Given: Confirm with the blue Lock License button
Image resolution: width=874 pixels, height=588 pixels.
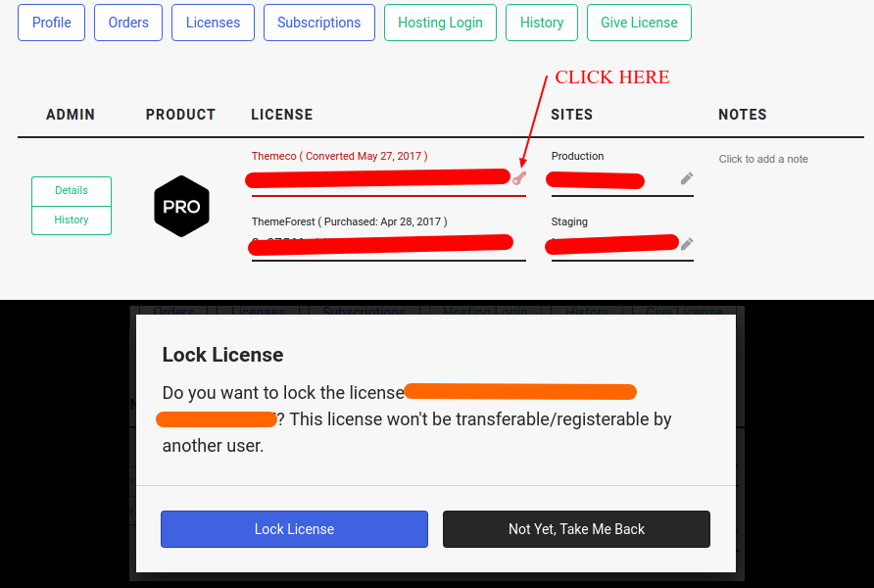Looking at the screenshot, I should click(x=294, y=529).
